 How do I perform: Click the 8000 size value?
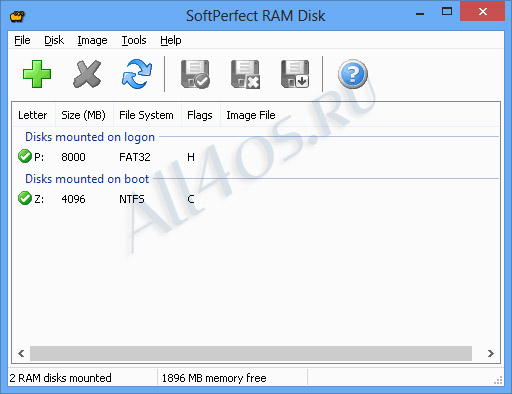tap(73, 157)
